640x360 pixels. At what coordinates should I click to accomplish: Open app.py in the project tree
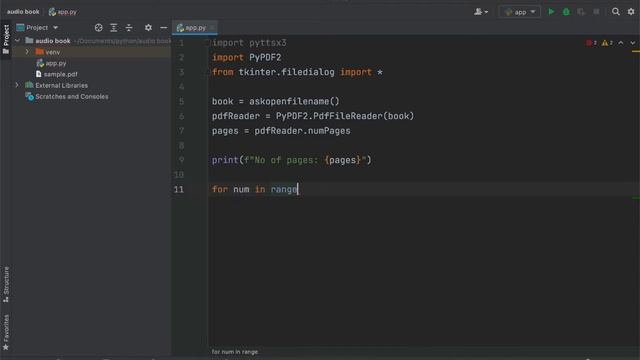click(x=56, y=63)
